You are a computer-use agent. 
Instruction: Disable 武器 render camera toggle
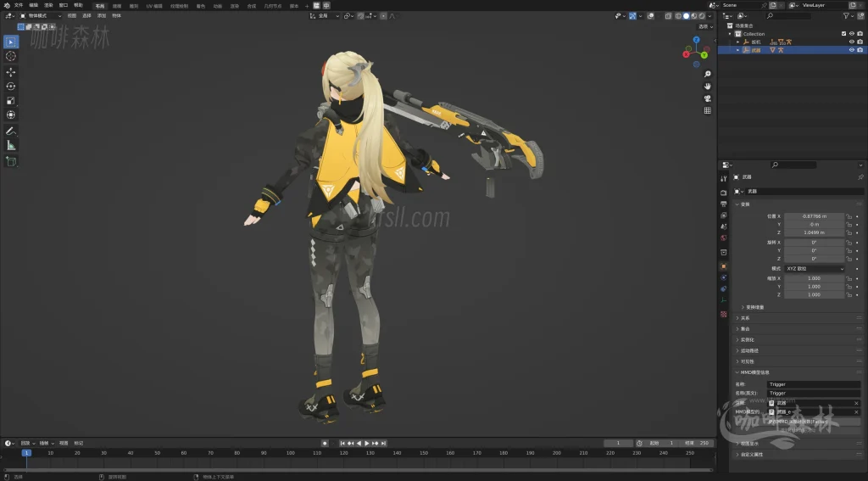click(x=860, y=50)
